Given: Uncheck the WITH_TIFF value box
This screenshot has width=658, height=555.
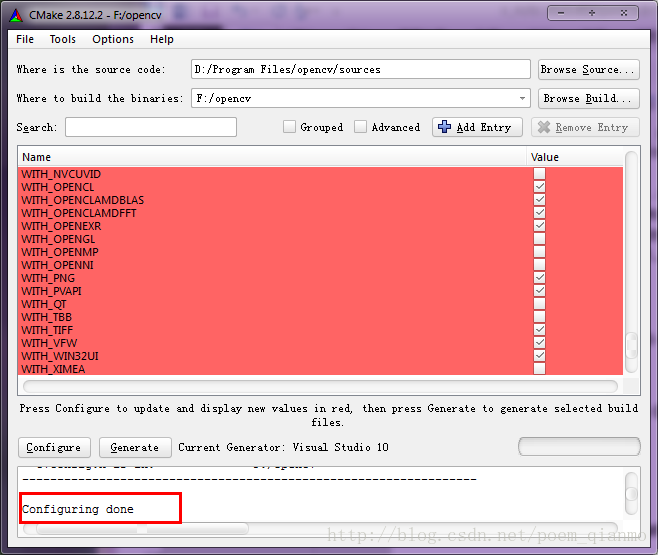Looking at the screenshot, I should coord(539,330).
